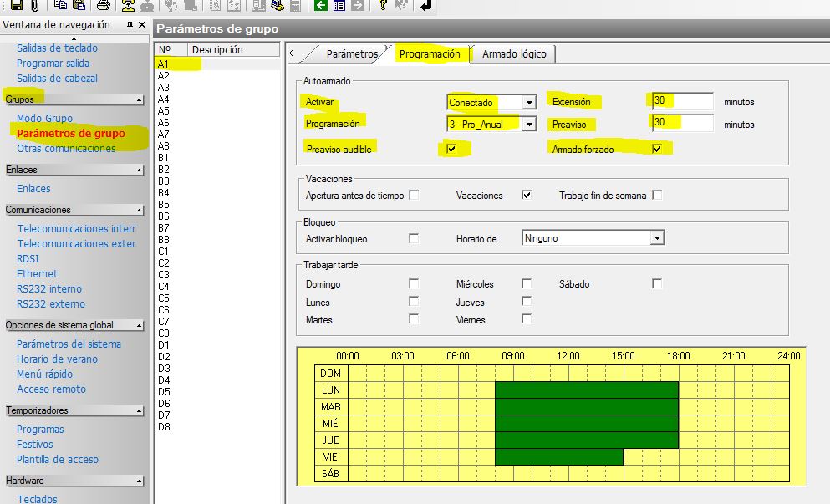
Task: Open Horario de verano navigation link
Action: 57,359
